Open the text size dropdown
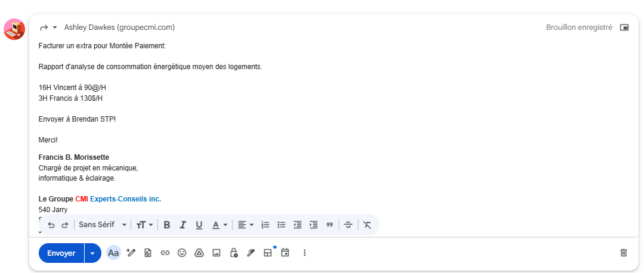 pos(145,225)
